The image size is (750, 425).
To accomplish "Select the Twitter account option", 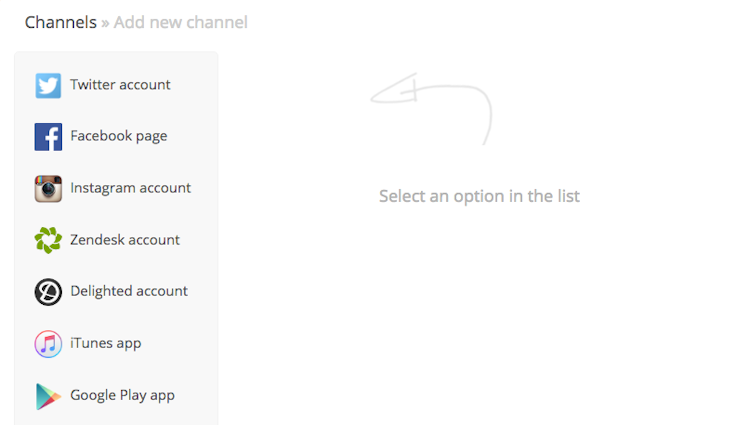I will 120,85.
